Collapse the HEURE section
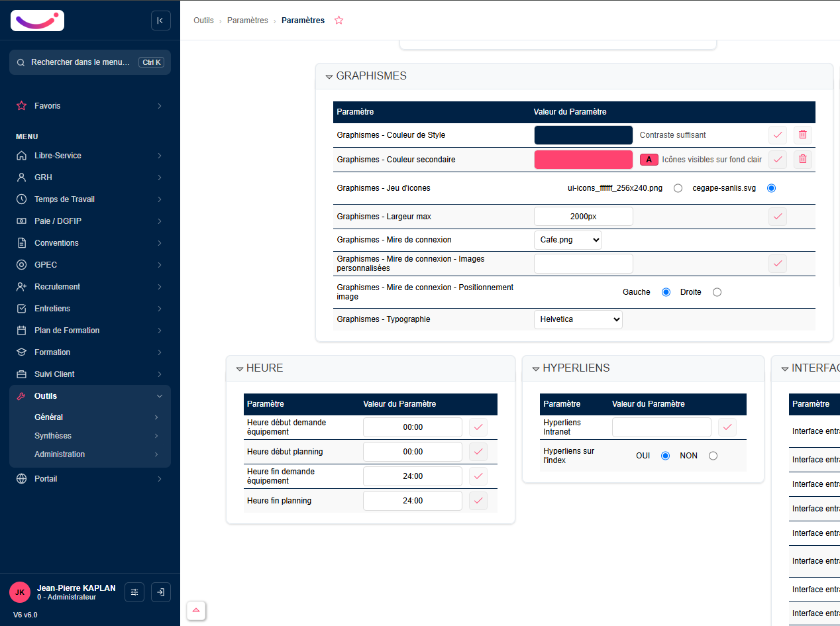The width and height of the screenshot is (840, 626). (x=239, y=369)
